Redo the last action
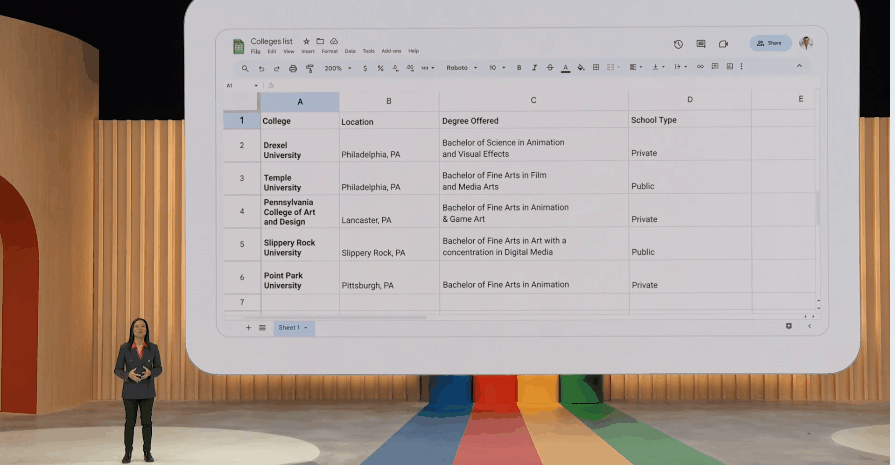 pos(276,68)
